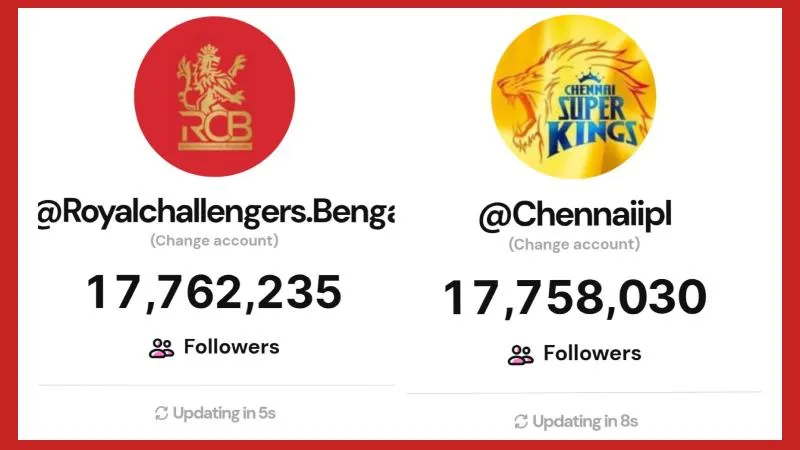The image size is (800, 450).
Task: Click the RCB lettering inside red circle
Action: [x=215, y=130]
